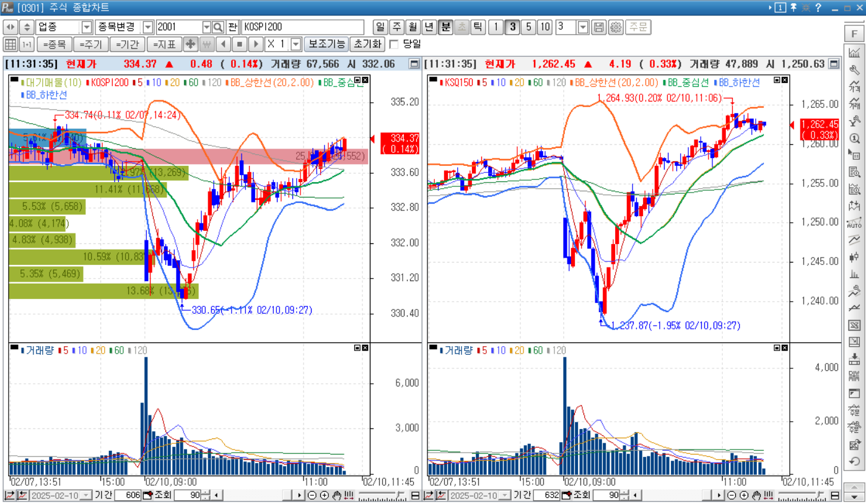Image resolution: width=866 pixels, height=504 pixels.
Task: Step back with the left triangle playback button
Action: [224, 45]
